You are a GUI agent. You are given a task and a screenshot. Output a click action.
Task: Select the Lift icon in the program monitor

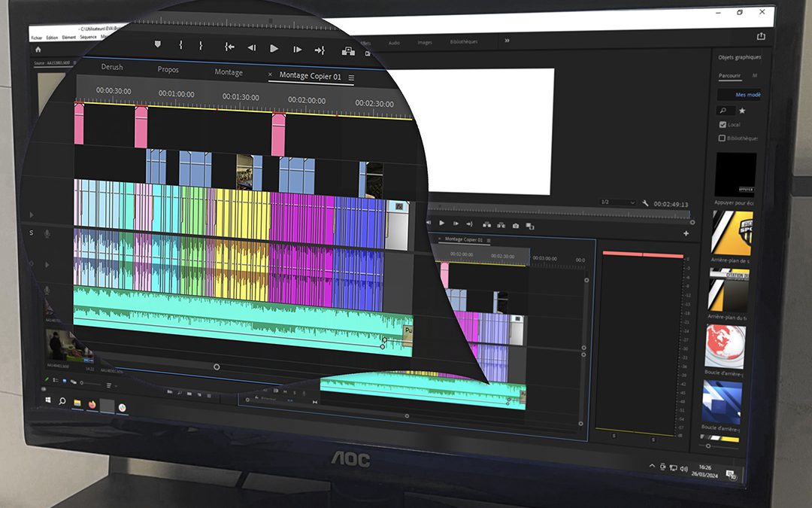click(486, 223)
